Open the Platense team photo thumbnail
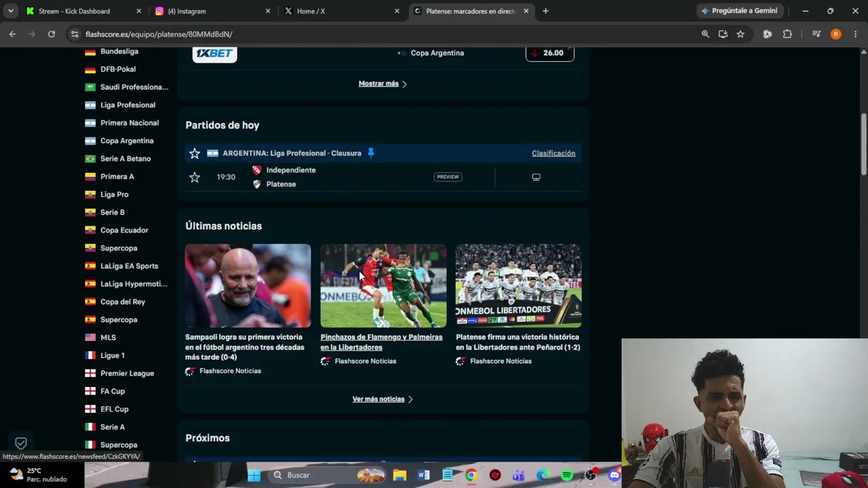The width and height of the screenshot is (868, 488). click(519, 286)
